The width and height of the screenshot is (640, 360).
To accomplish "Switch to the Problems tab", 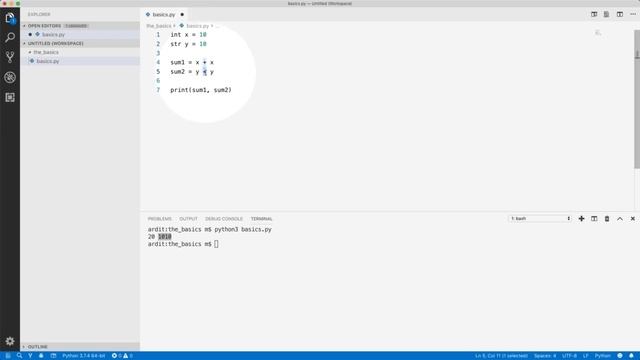I will click(x=160, y=219).
